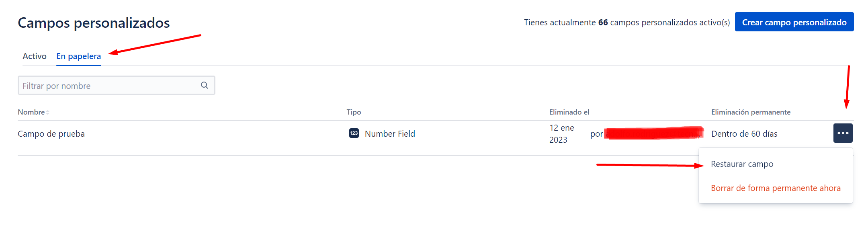The width and height of the screenshot is (868, 238).
Task: Click the Dentro de 60 días text
Action: pos(744,134)
